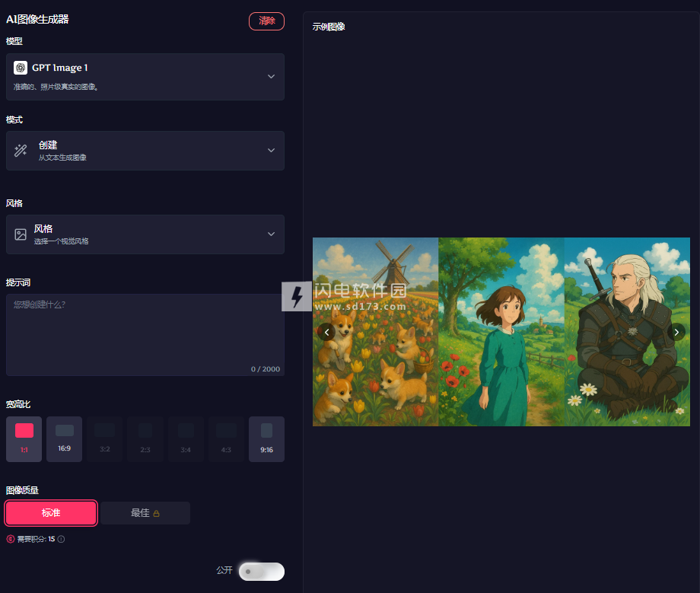Click the 提示词 section label
Image resolution: width=700 pixels, height=593 pixels.
18,282
